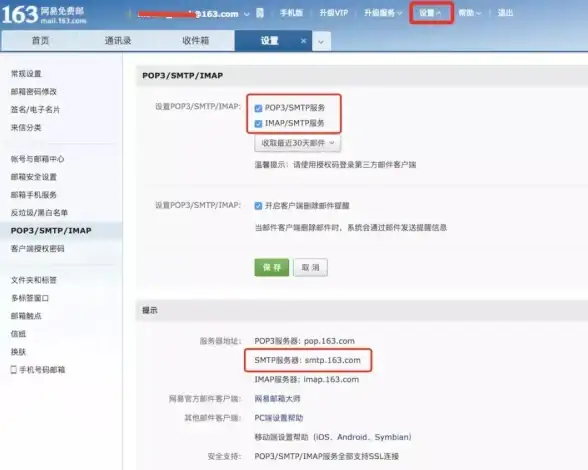The image size is (588, 470).
Task: Open 来信分类 settings
Action: coord(26,128)
